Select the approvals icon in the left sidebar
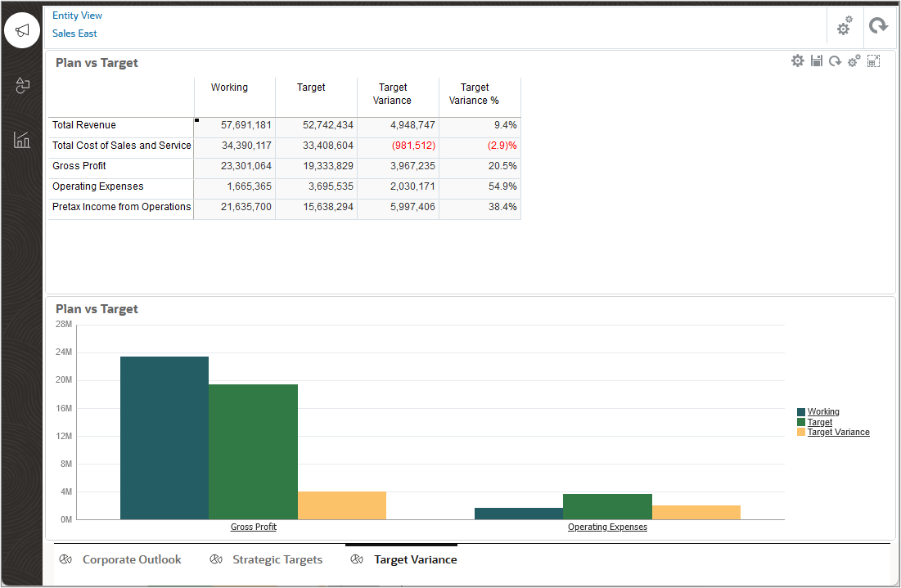This screenshot has width=901, height=588. pyautogui.click(x=21, y=86)
